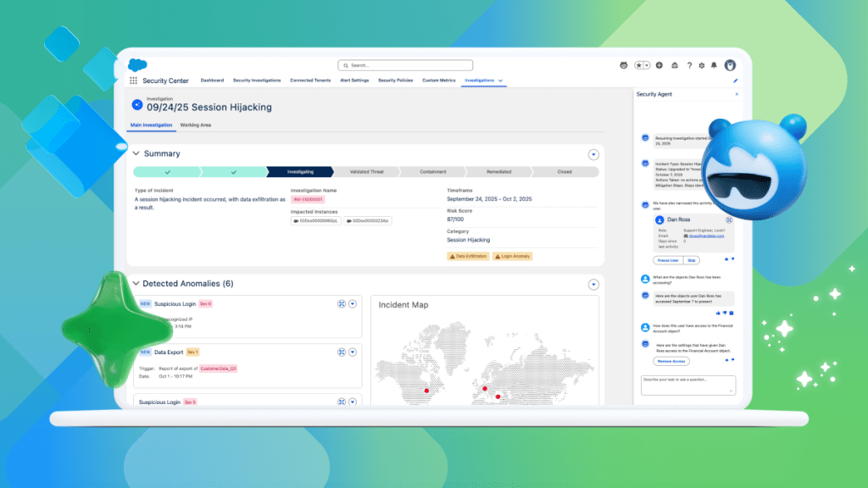The width and height of the screenshot is (868, 488).
Task: Open Global Actions with the plus icon
Action: pos(659,64)
